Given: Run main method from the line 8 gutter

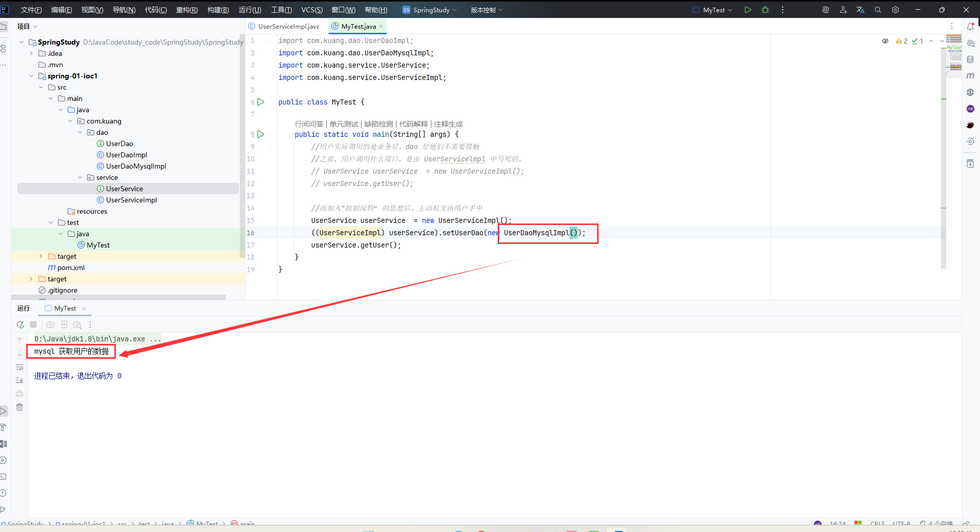Looking at the screenshot, I should click(x=261, y=134).
